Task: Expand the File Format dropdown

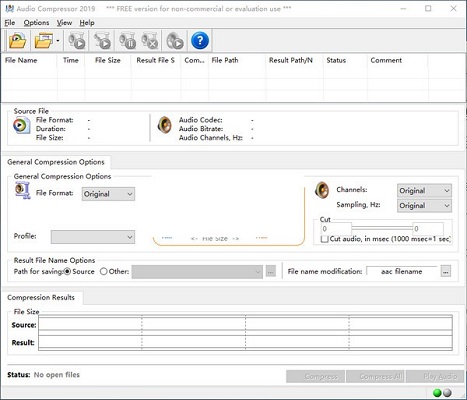Action: pos(108,194)
